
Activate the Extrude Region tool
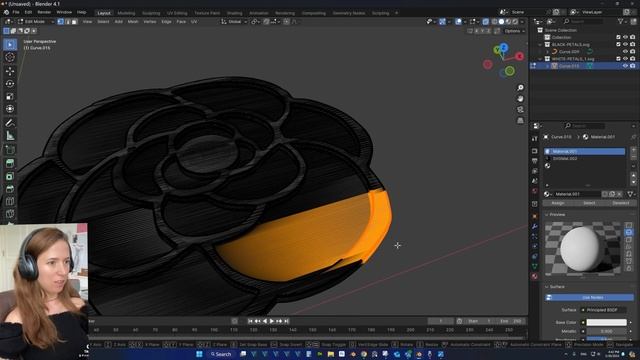[x=10, y=163]
